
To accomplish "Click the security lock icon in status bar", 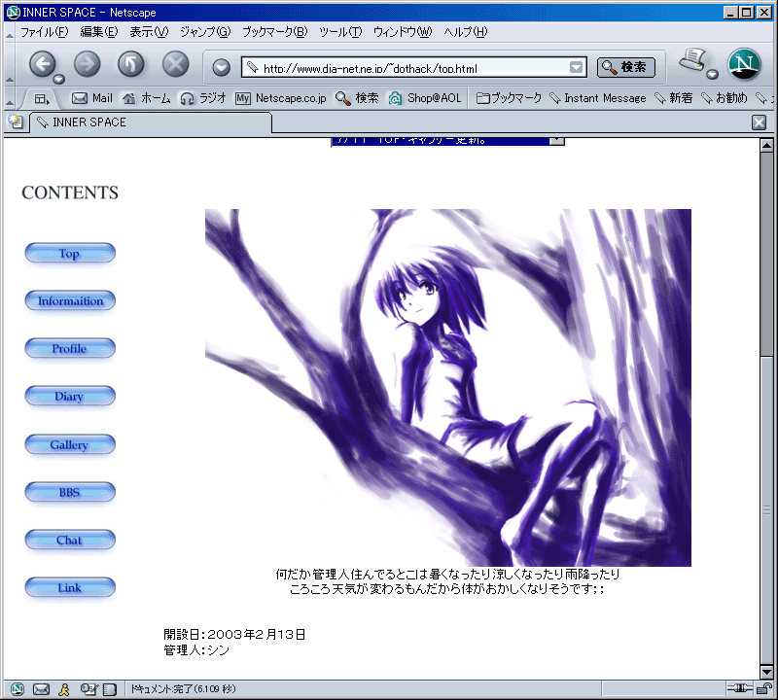I will (763, 688).
